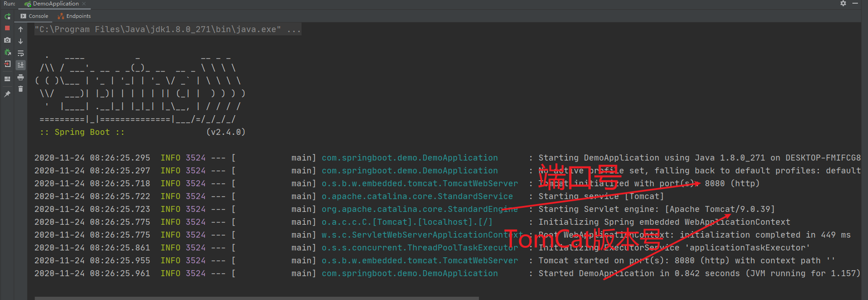Screen dimensions: 868x300
Task: Click the '(v2.4.0)' version text
Action: click(x=226, y=132)
